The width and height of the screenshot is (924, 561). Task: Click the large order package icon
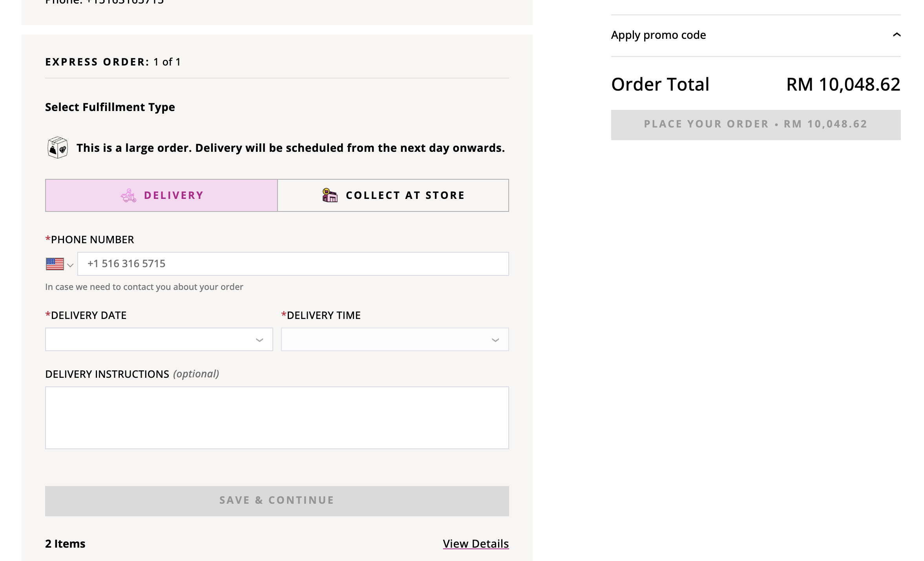(58, 148)
